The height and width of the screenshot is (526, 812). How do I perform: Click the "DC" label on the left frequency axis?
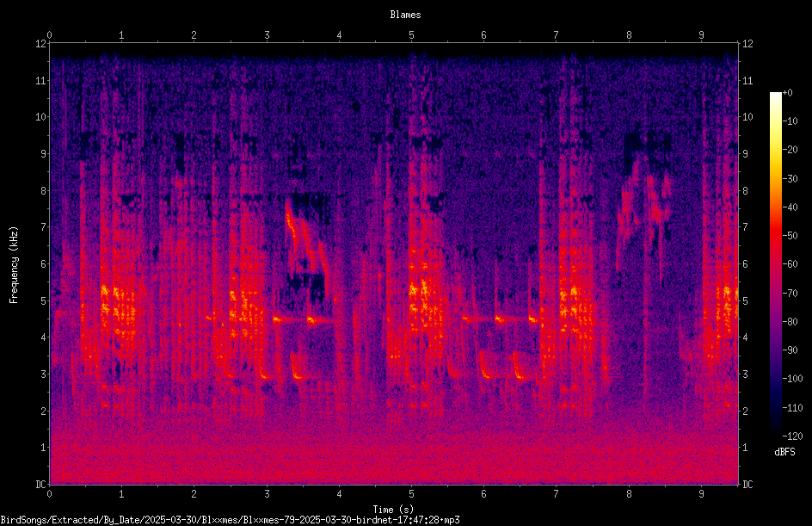pyautogui.click(x=40, y=485)
